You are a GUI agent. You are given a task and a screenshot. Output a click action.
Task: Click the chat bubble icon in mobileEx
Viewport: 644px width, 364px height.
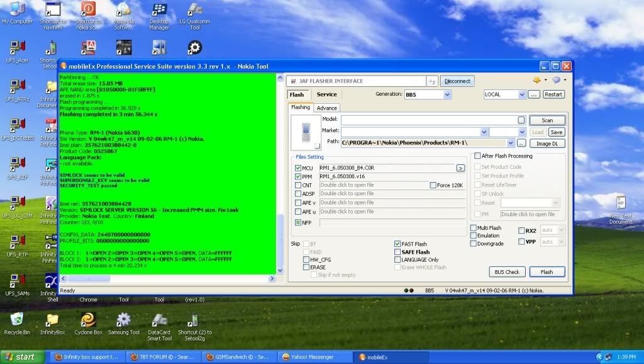(x=556, y=80)
